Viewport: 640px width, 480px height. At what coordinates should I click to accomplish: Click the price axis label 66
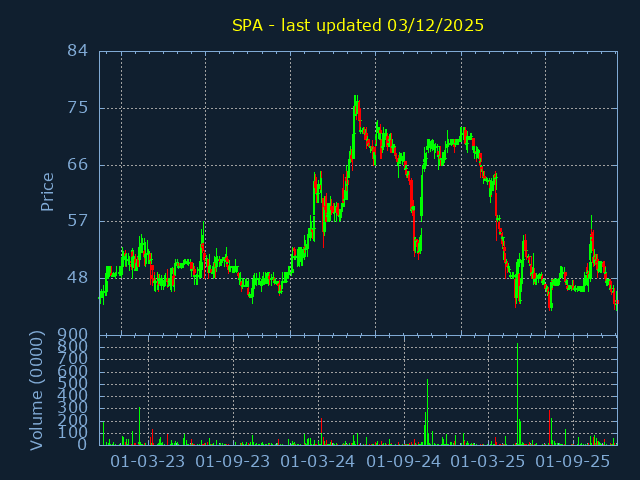coord(78,165)
